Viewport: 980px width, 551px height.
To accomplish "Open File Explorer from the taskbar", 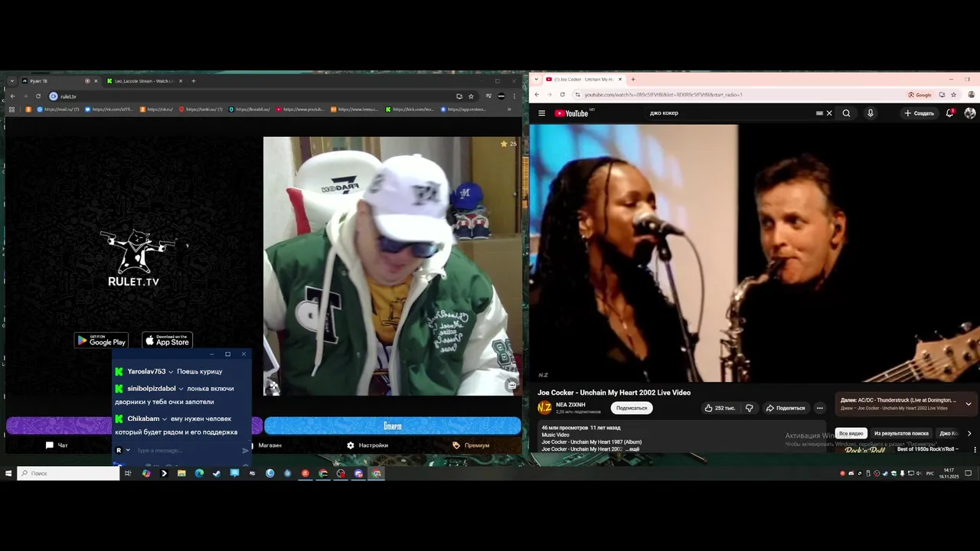I will coord(181,474).
